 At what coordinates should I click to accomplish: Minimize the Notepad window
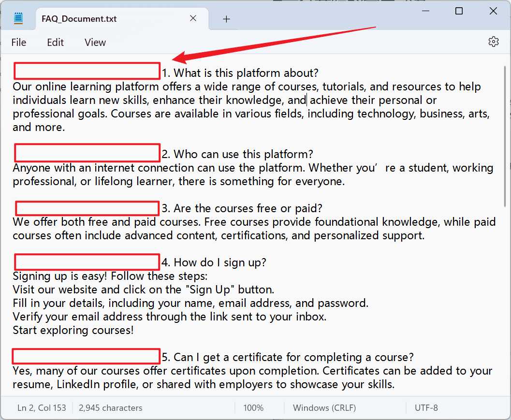click(x=425, y=11)
